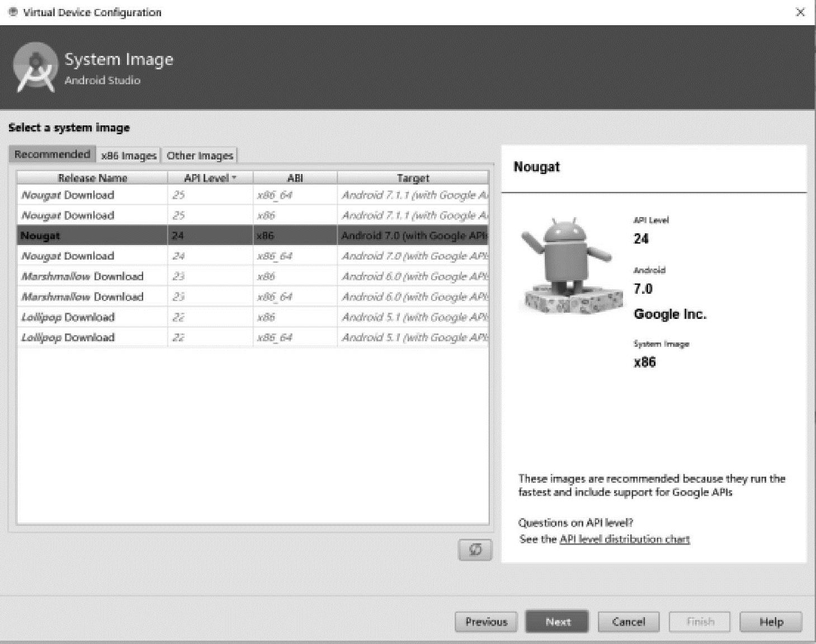This screenshot has height=644, width=816.
Task: Toggle the API Level column sort arrow
Action: (x=234, y=178)
